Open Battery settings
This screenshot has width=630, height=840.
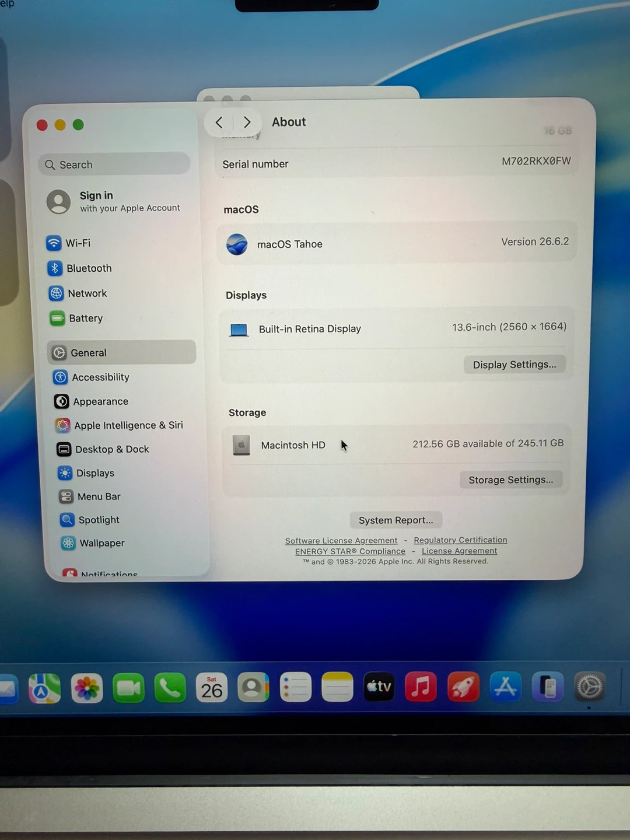click(76, 318)
